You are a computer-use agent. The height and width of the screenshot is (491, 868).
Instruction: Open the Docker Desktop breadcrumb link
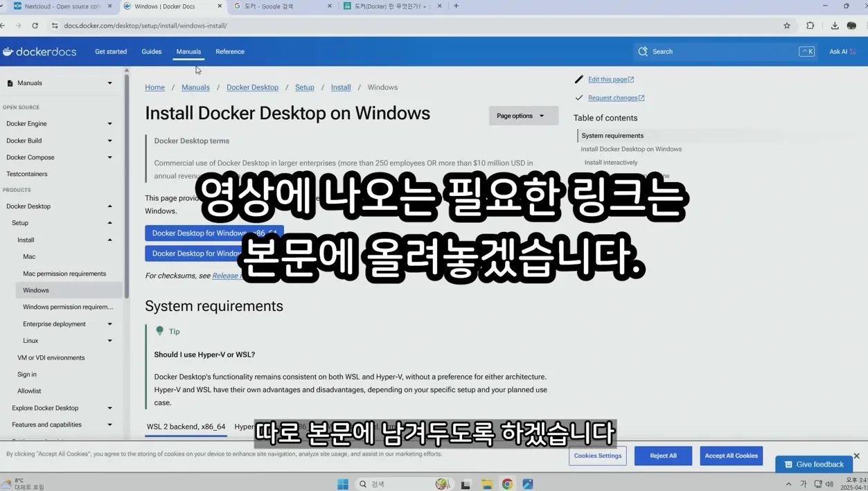click(252, 87)
